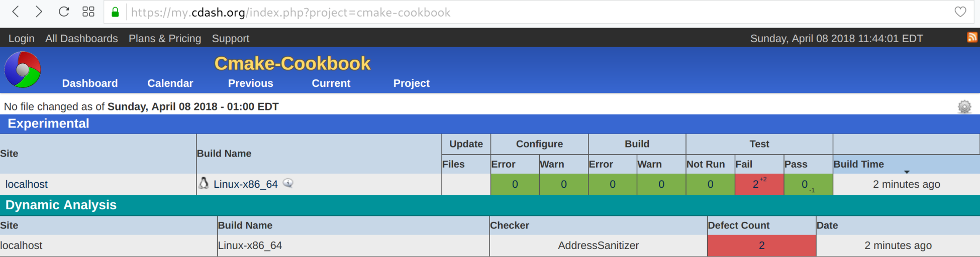The width and height of the screenshot is (980, 257).
Task: Open the Calendar menu item
Action: click(170, 83)
